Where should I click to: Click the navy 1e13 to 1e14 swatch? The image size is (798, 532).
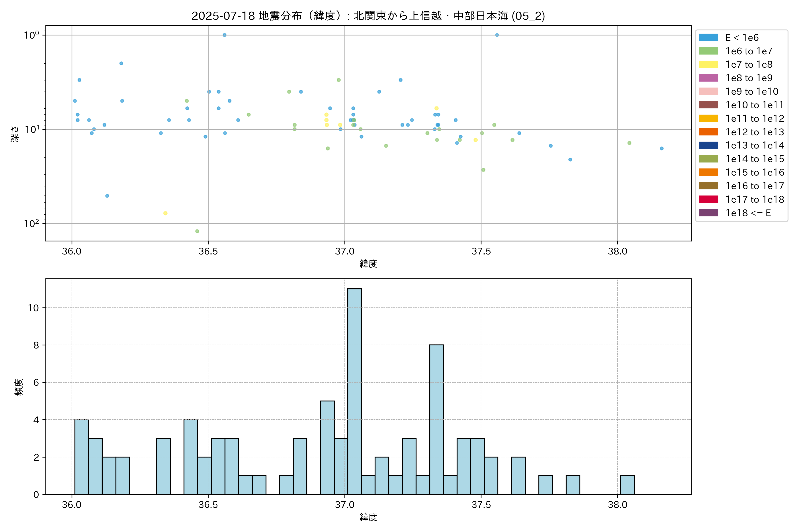tap(708, 145)
